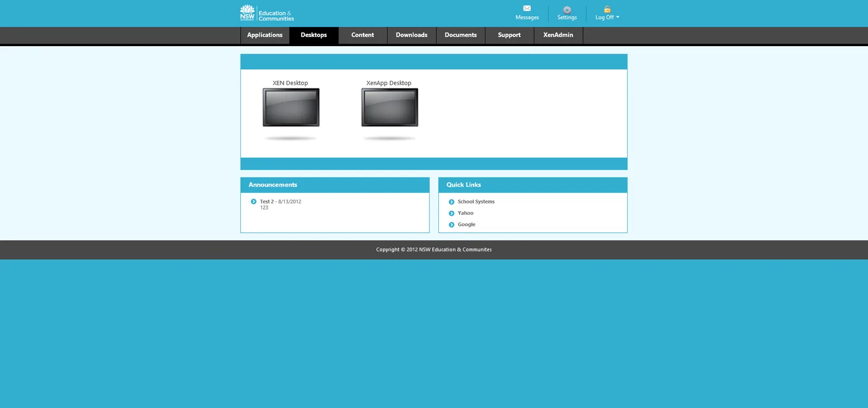Click the announcement body text 123
Screen dimensions: 868x408
click(264, 208)
